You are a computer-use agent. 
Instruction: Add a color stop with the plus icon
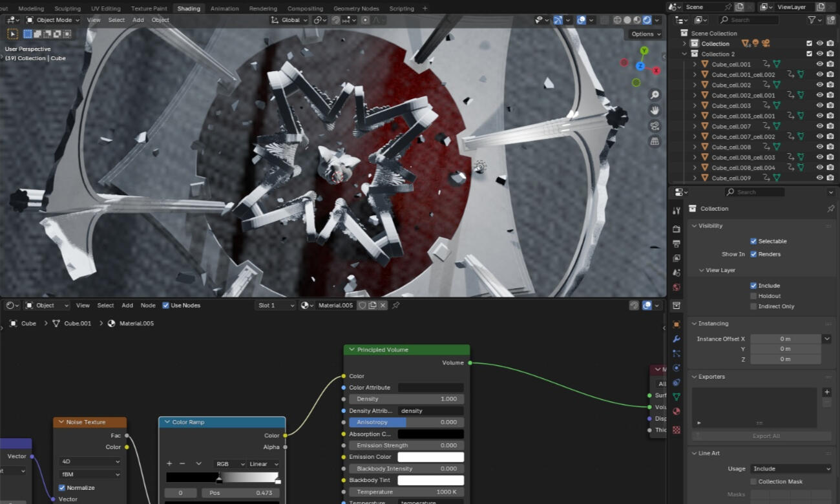[169, 463]
